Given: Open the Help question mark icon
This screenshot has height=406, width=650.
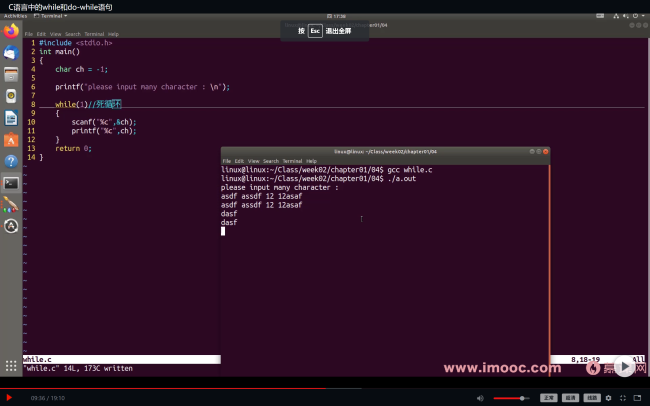Looking at the screenshot, I should click(x=11, y=161).
